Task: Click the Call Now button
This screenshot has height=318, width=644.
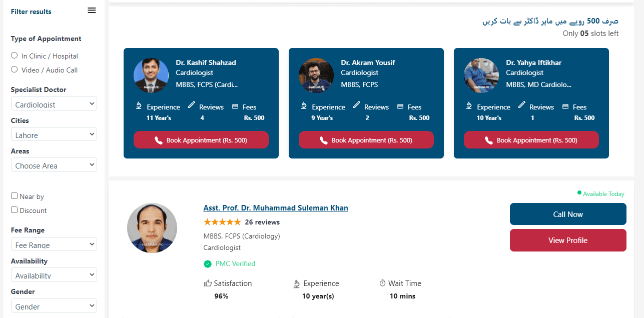Action: [568, 214]
